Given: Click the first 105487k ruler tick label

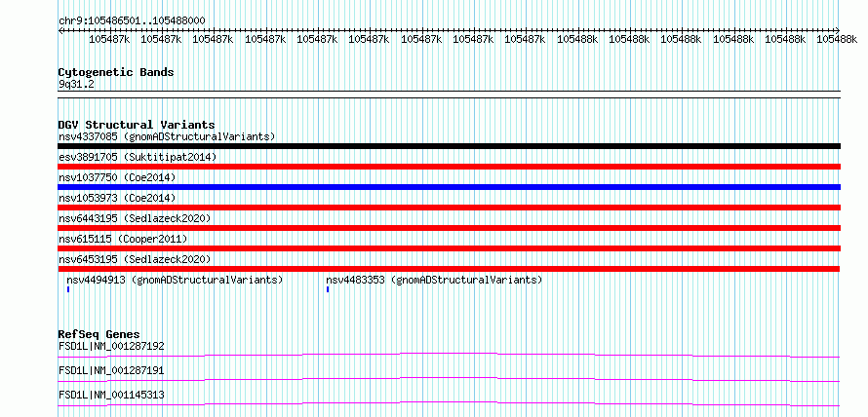Looking at the screenshot, I should [x=109, y=39].
